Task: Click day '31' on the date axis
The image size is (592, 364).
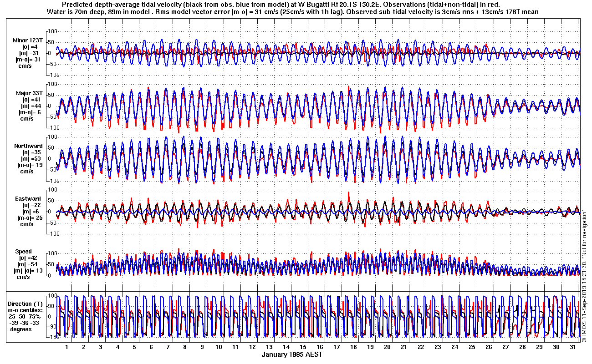Action: pos(572,347)
